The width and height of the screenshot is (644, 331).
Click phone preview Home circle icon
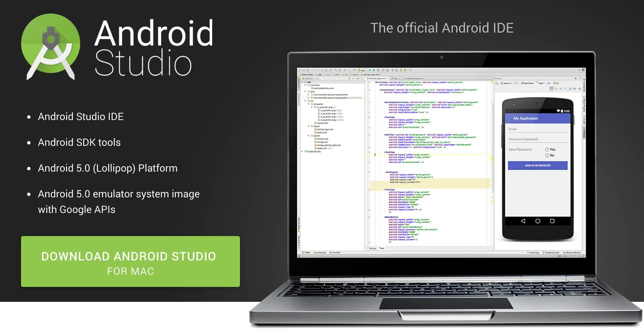538,221
